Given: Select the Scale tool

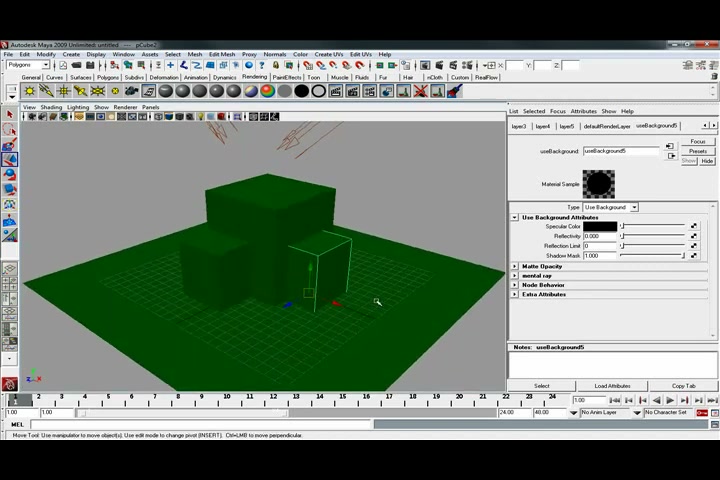Looking at the screenshot, I should click(10, 189).
